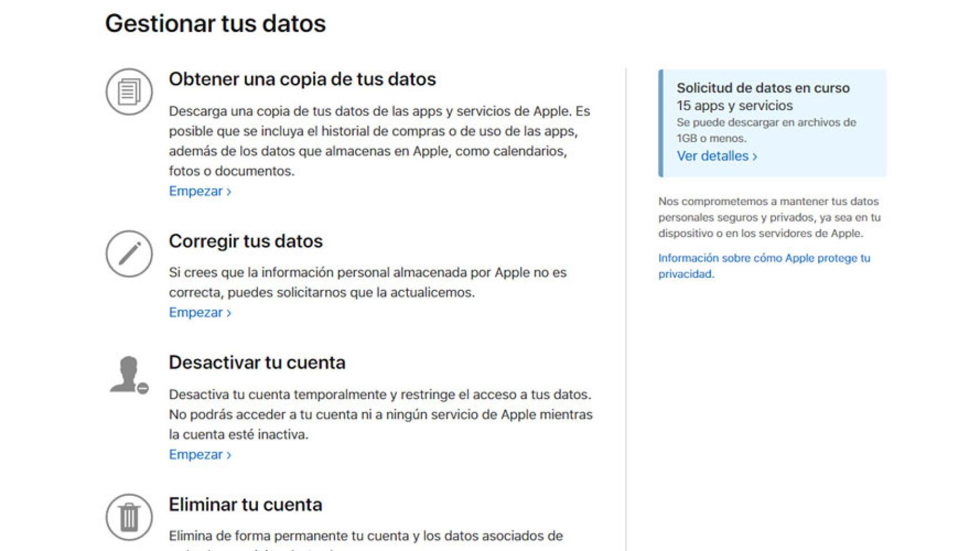Screen dimensions: 980x551
Task: Click the 1GB download size note
Action: click(766, 130)
